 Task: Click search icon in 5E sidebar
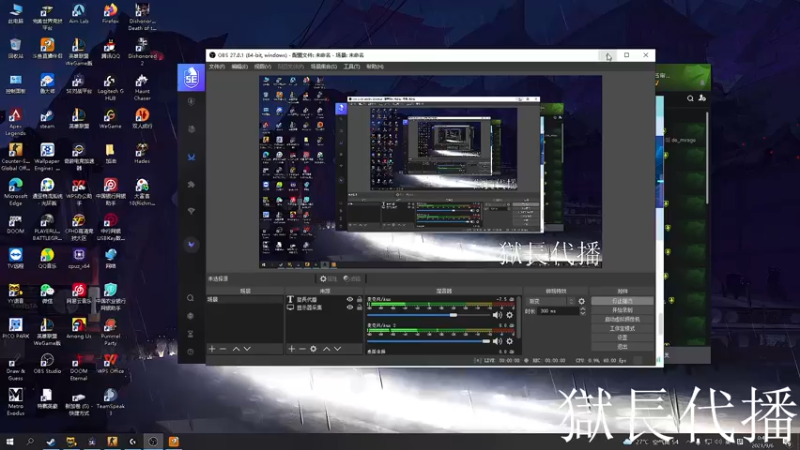(x=190, y=298)
